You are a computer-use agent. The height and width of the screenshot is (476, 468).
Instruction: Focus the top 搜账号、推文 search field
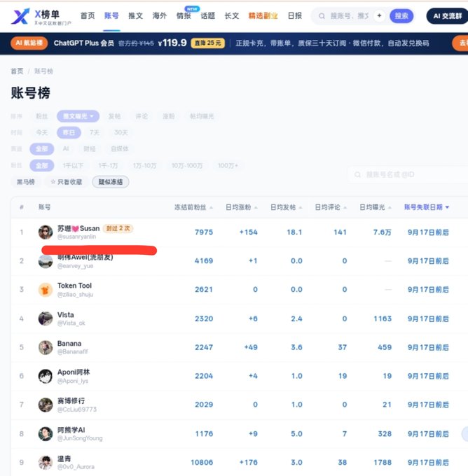pos(350,16)
